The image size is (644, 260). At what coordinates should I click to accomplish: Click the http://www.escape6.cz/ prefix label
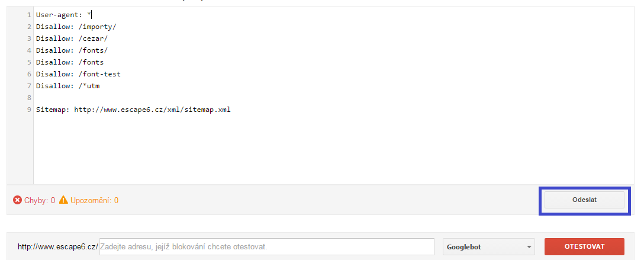coord(58,247)
